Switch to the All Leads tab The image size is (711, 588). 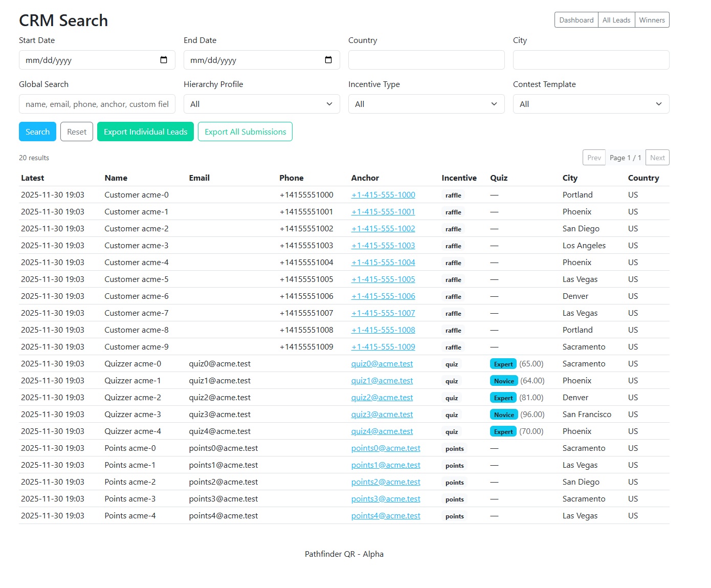(x=616, y=20)
